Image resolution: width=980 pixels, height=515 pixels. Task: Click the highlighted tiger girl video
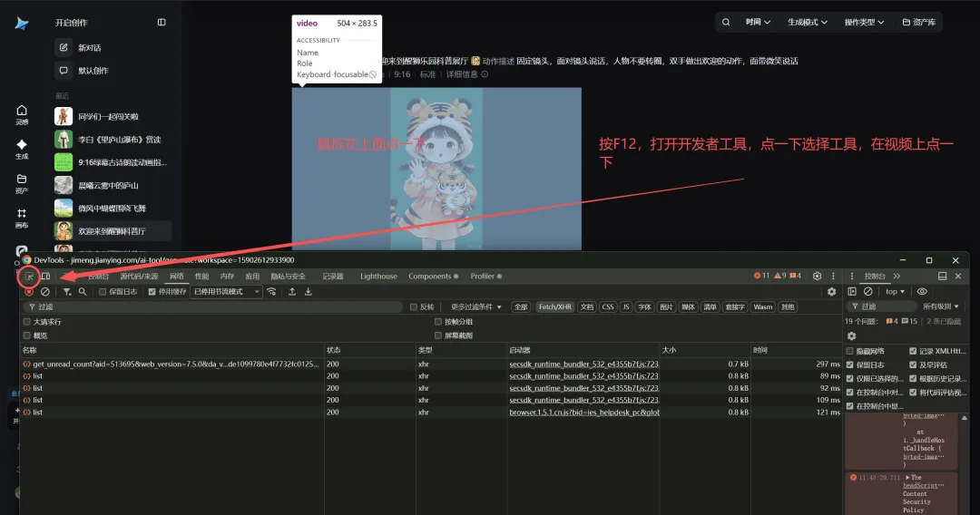436,169
